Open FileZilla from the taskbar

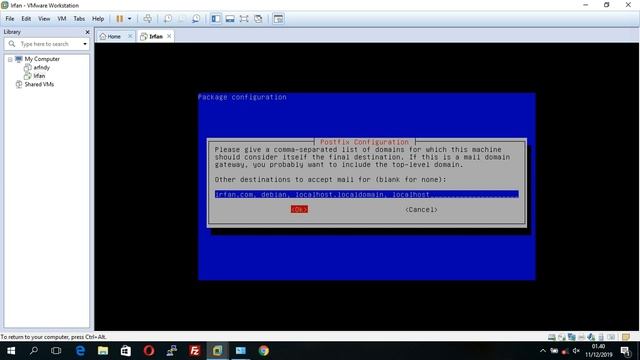pos(195,351)
